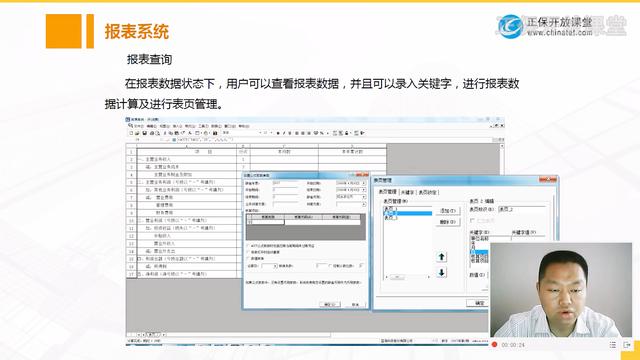Screen dimensions: 640x360
Task: Click the 项目 header cell
Action: point(187,151)
